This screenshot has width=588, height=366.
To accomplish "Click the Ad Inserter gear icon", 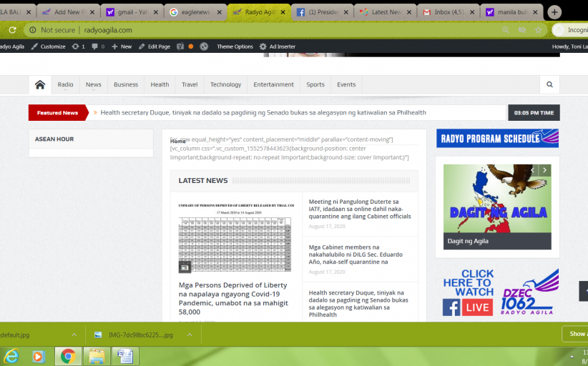I will click(x=263, y=46).
